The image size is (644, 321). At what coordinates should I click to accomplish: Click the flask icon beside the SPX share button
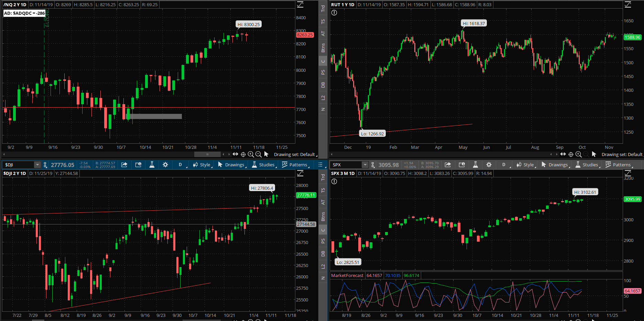[475, 165]
